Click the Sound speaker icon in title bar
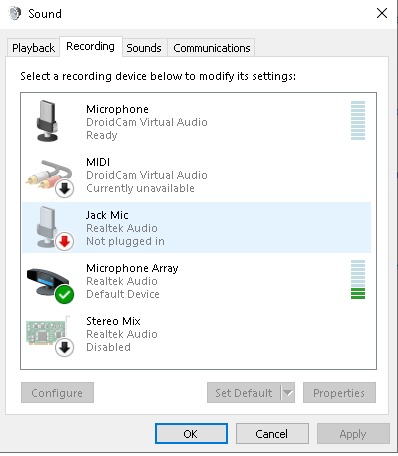 click(15, 14)
